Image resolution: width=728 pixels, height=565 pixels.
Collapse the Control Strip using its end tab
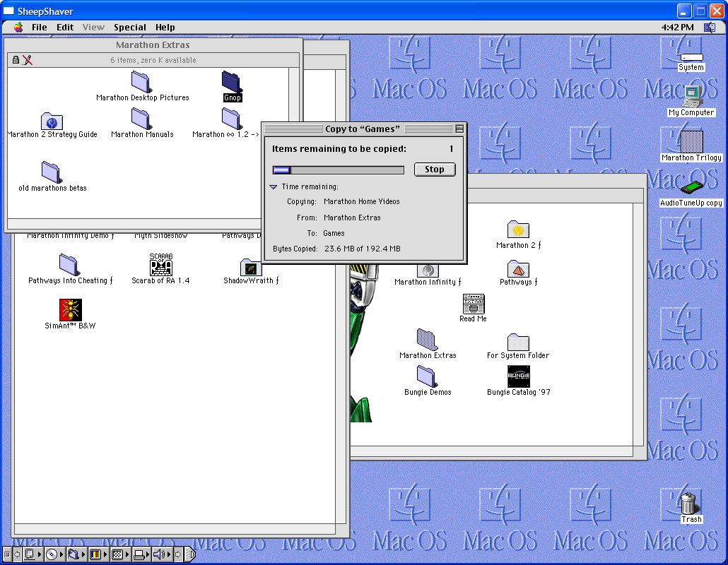click(x=190, y=554)
